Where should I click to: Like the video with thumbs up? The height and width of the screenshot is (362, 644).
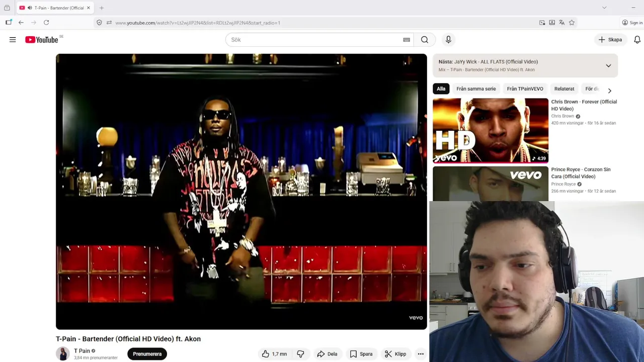(274, 354)
